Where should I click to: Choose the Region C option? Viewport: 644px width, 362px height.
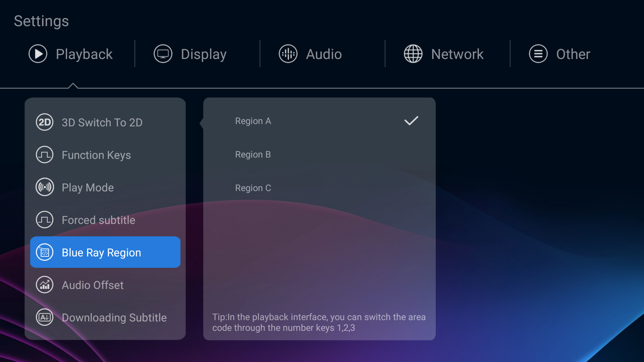coord(253,188)
